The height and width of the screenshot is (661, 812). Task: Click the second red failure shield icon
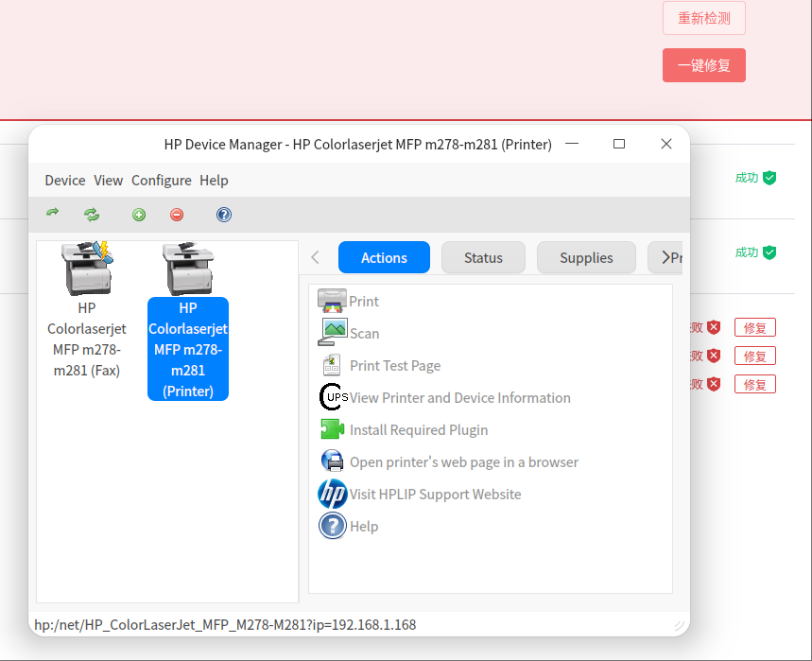[714, 356]
